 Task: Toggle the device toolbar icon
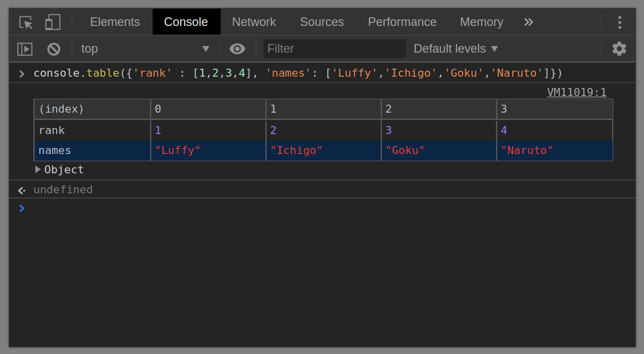53,22
